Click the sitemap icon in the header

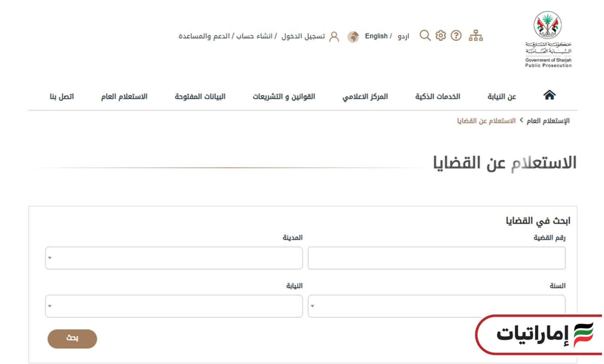(x=476, y=35)
